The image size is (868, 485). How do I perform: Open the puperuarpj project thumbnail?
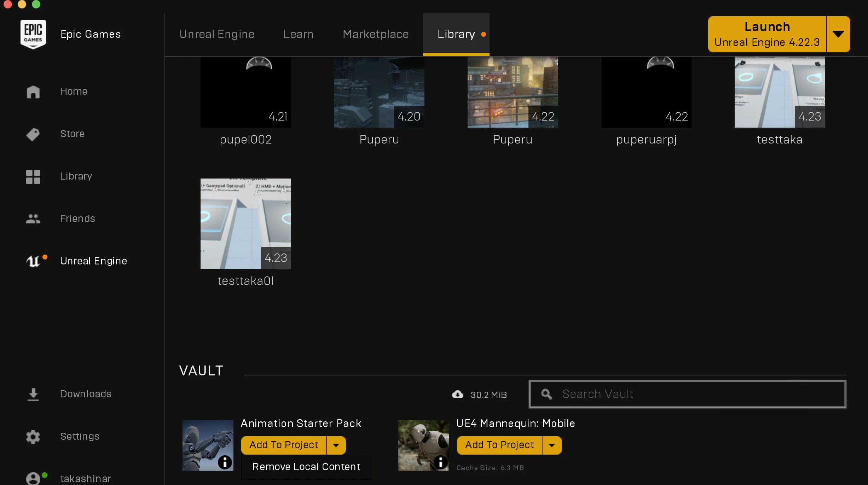(x=647, y=92)
